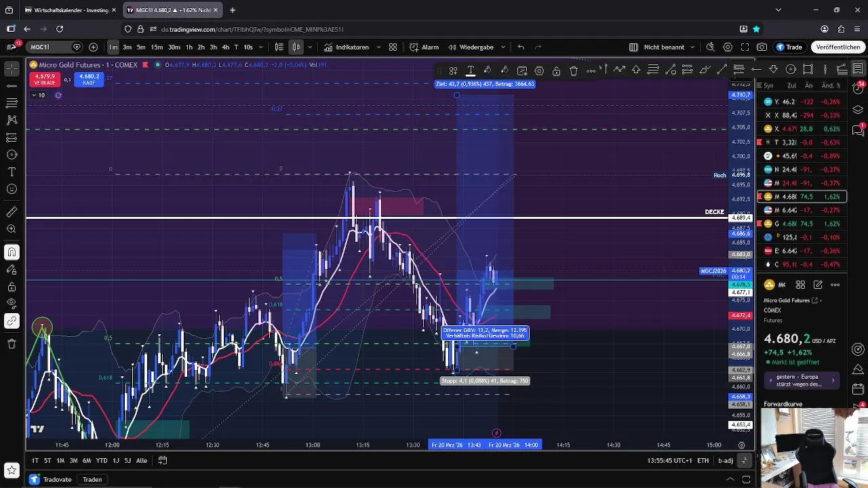This screenshot has height=488, width=868.
Task: Open alerts clock icon with 34 badge
Action: (859, 89)
